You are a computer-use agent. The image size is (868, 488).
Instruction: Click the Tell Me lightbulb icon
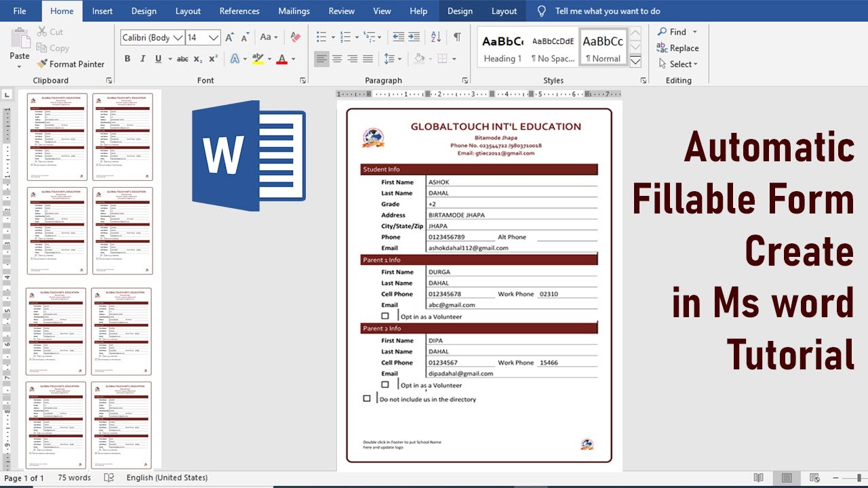coord(541,11)
